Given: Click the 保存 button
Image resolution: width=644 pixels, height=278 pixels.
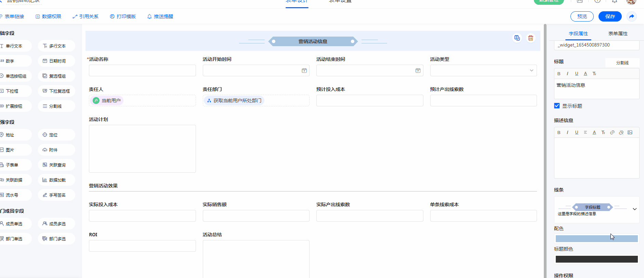Looking at the screenshot, I should click(610, 16).
